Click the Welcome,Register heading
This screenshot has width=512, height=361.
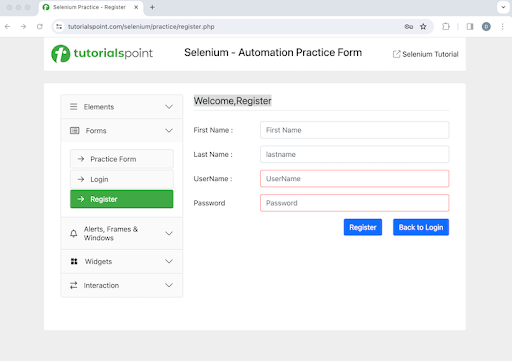pos(233,101)
